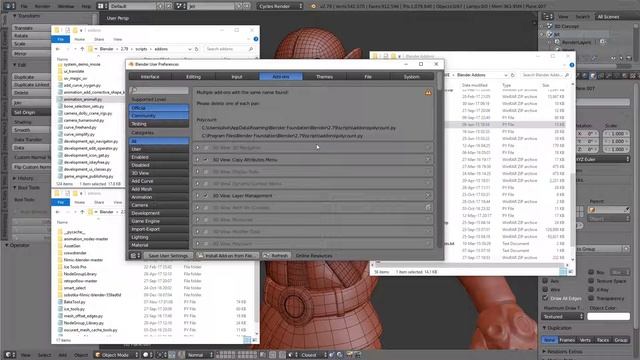Click file icon next to BakeTool.py
Screen dimensions: 640x360
(60, 302)
